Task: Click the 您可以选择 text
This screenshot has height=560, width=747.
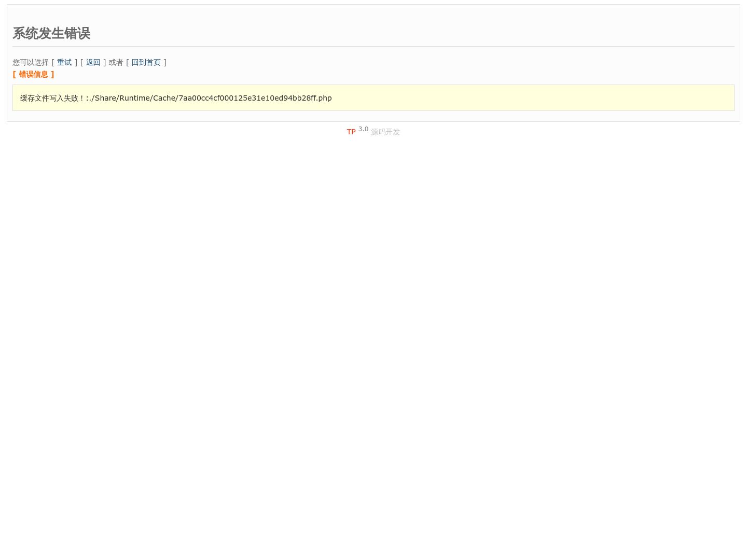Action: click(31, 62)
